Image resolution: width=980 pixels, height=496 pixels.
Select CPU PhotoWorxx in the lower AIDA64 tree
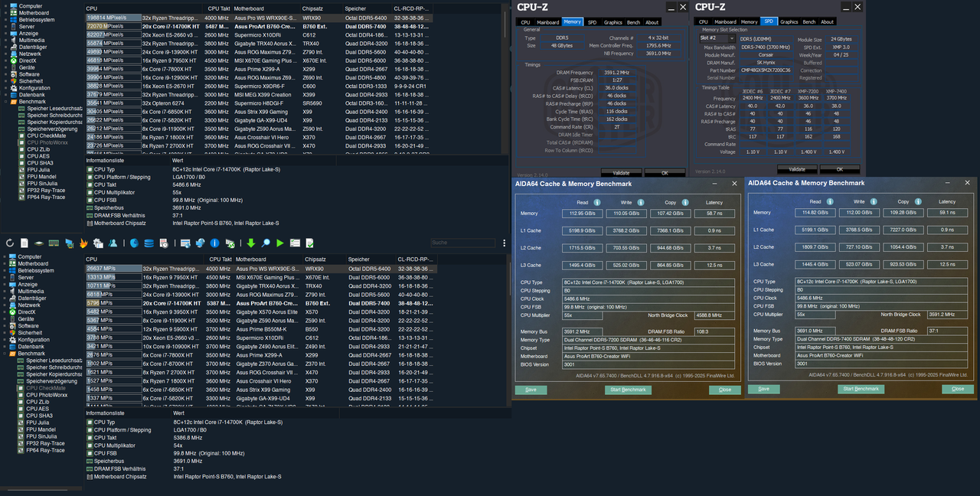pyautogui.click(x=47, y=395)
